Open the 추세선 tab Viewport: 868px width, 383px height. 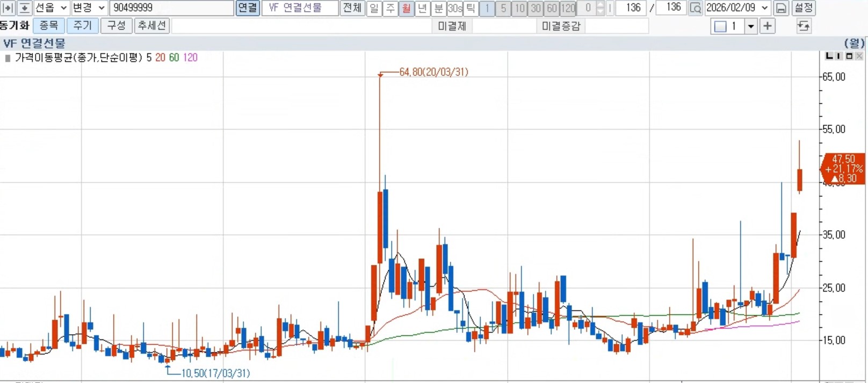tap(152, 26)
